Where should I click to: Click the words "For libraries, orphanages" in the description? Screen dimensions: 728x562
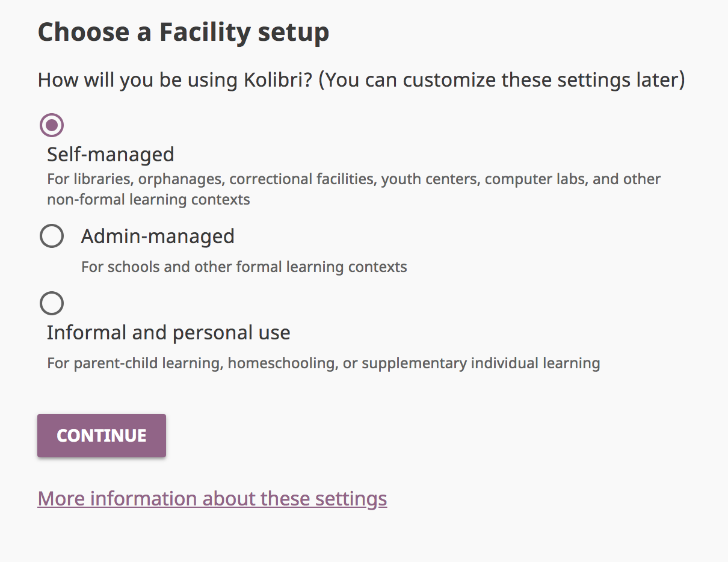pyautogui.click(x=136, y=179)
